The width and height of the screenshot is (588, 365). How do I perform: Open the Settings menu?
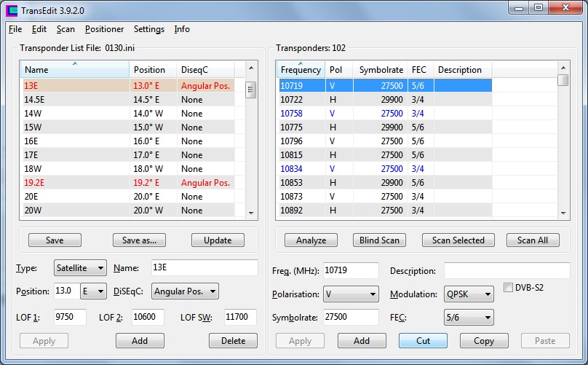tap(149, 29)
